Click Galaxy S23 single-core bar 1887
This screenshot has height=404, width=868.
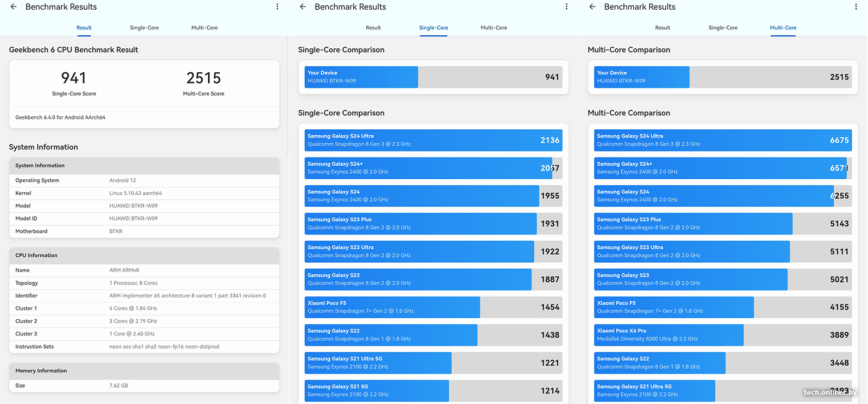433,280
